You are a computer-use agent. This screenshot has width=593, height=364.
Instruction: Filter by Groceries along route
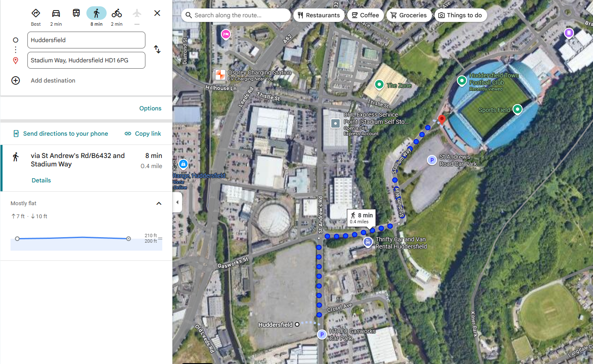click(409, 15)
